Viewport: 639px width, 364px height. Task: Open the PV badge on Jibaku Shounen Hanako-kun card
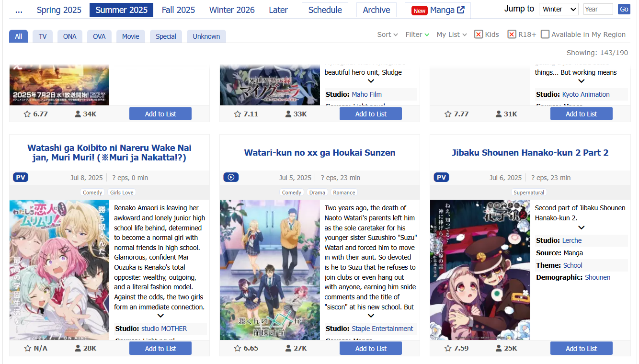[x=441, y=178]
